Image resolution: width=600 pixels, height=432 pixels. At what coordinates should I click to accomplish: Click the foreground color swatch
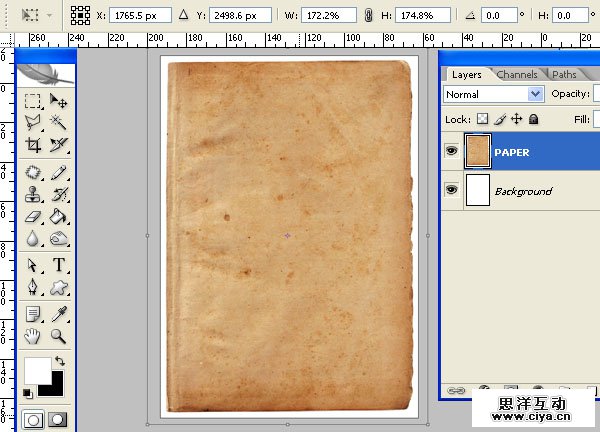coord(37,369)
